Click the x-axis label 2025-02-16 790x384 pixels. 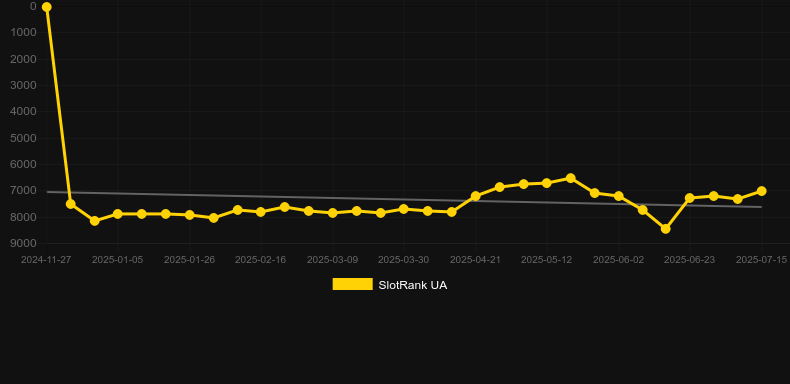[x=260, y=260]
